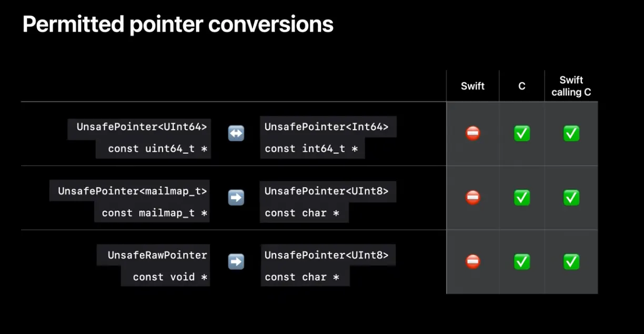This screenshot has height=334, width=644.
Task: Click the Swift calling C checkmark in UInt64 row
Action: [571, 134]
